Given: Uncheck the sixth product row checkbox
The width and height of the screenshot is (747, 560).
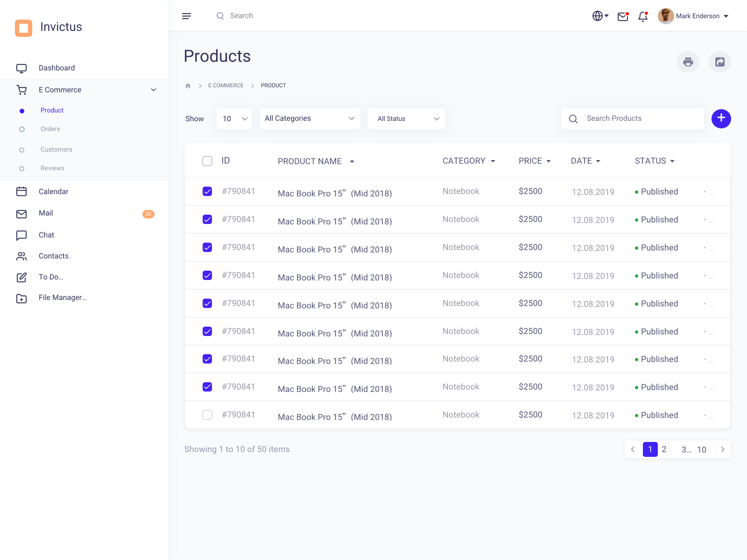Looking at the screenshot, I should (x=207, y=331).
